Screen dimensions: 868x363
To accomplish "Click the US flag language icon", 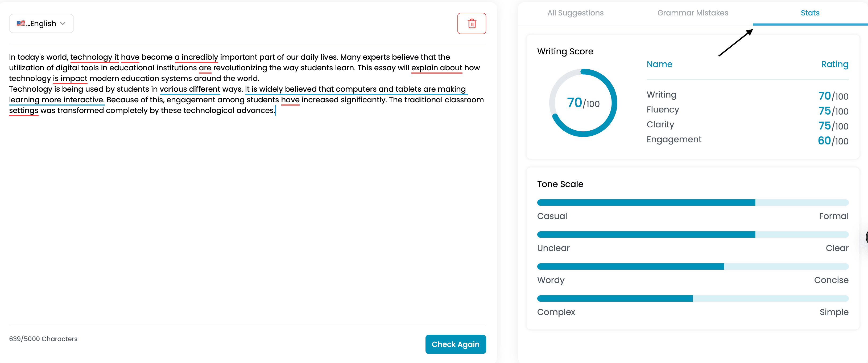I will tap(20, 23).
